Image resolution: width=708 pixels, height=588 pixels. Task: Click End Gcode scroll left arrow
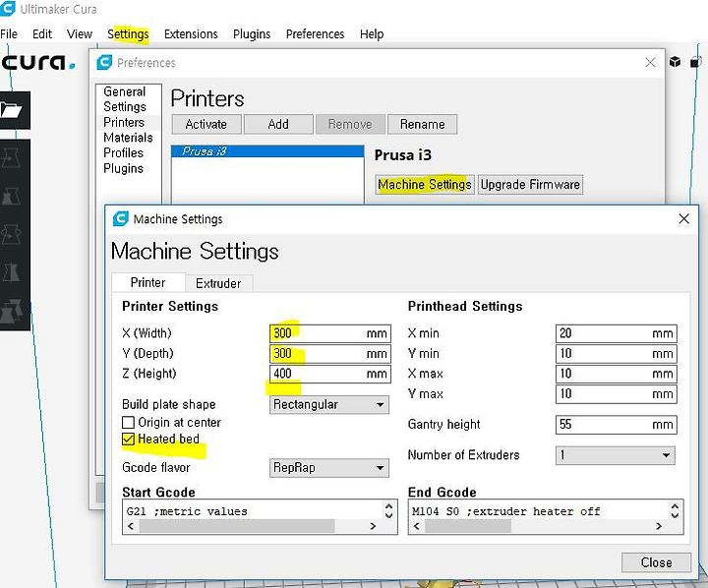(x=416, y=526)
